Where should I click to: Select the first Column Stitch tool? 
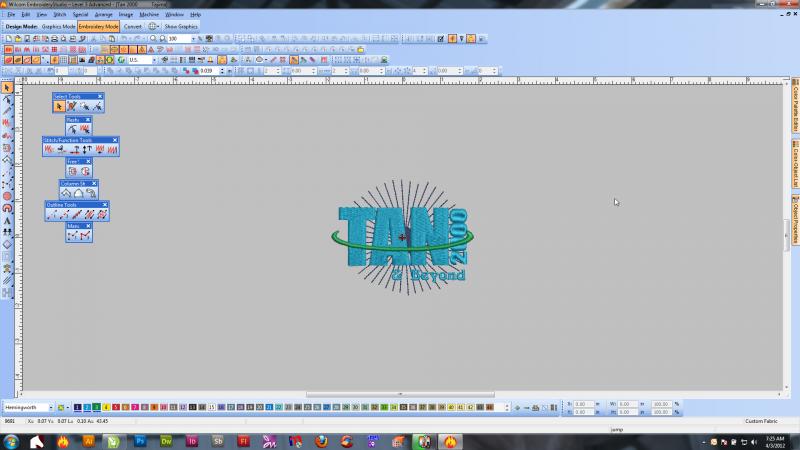pyautogui.click(x=66, y=193)
